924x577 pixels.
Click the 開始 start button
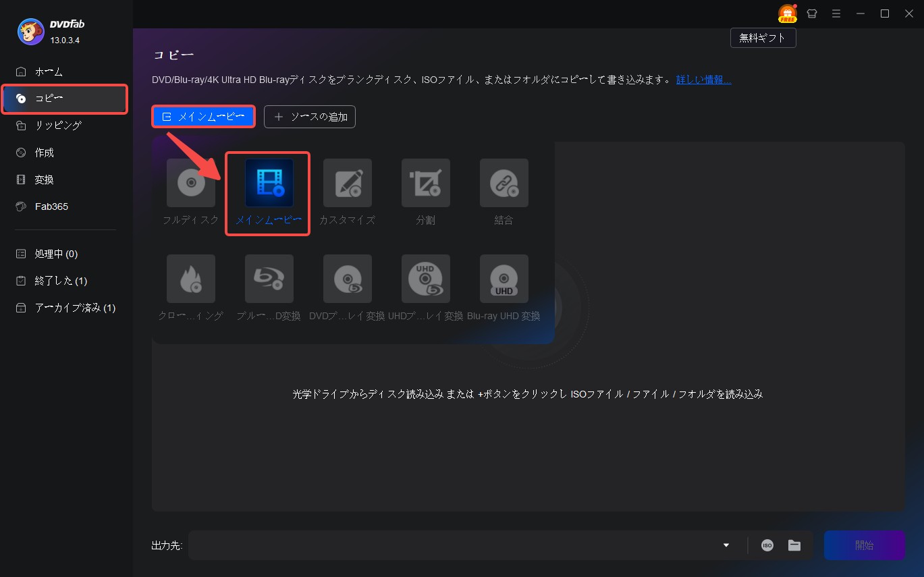(x=865, y=545)
